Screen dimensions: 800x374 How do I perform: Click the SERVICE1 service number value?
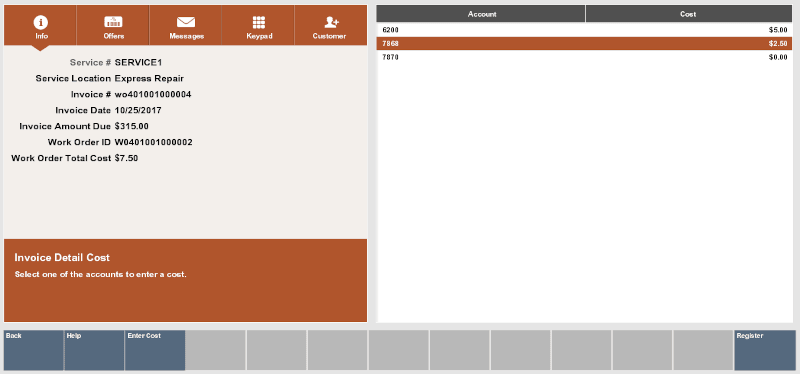[138, 63]
